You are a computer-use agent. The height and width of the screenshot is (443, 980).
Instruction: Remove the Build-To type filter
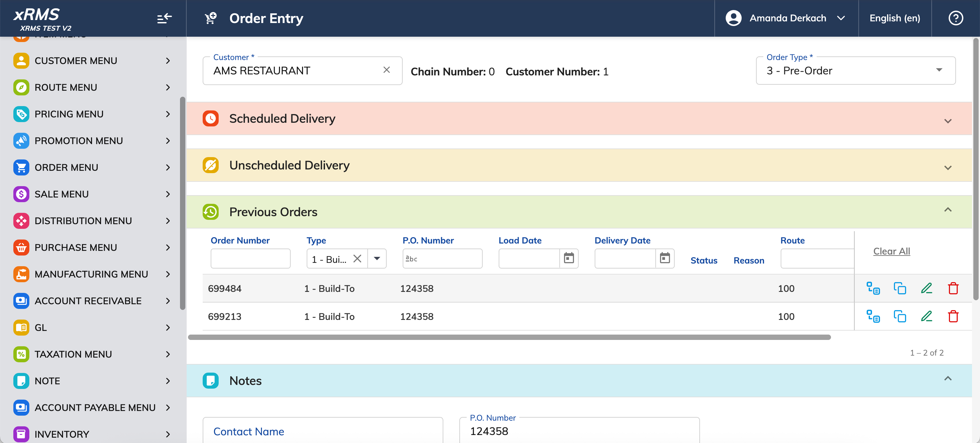tap(357, 259)
